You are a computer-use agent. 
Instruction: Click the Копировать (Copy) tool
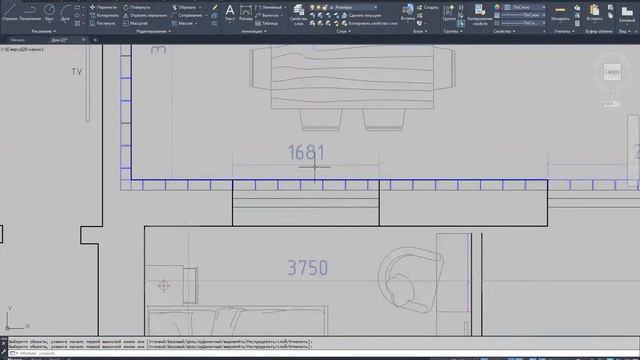pos(104,15)
